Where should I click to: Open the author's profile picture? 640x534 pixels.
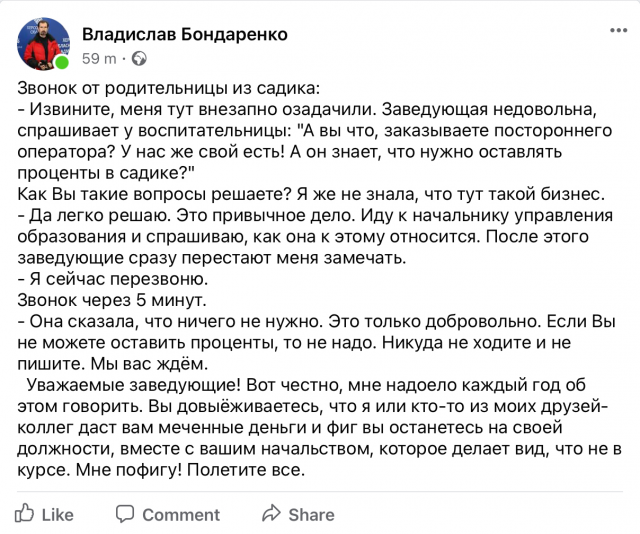click(x=42, y=43)
